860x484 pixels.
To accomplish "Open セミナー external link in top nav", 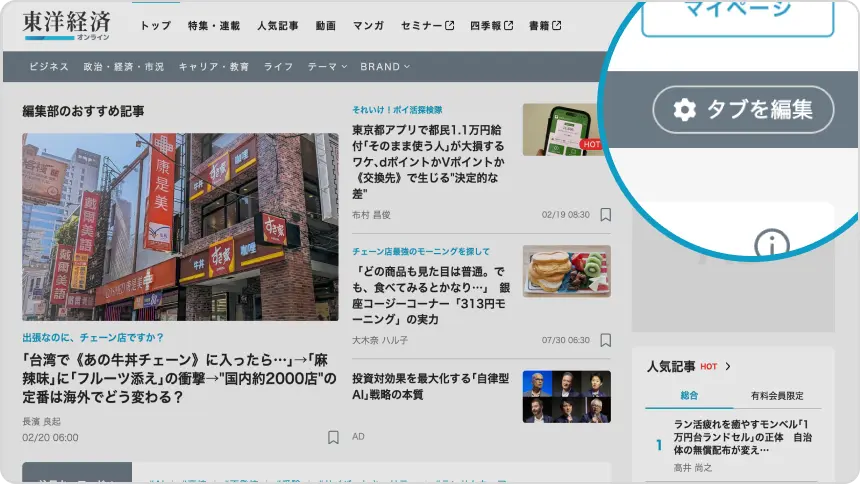I will click(427, 25).
